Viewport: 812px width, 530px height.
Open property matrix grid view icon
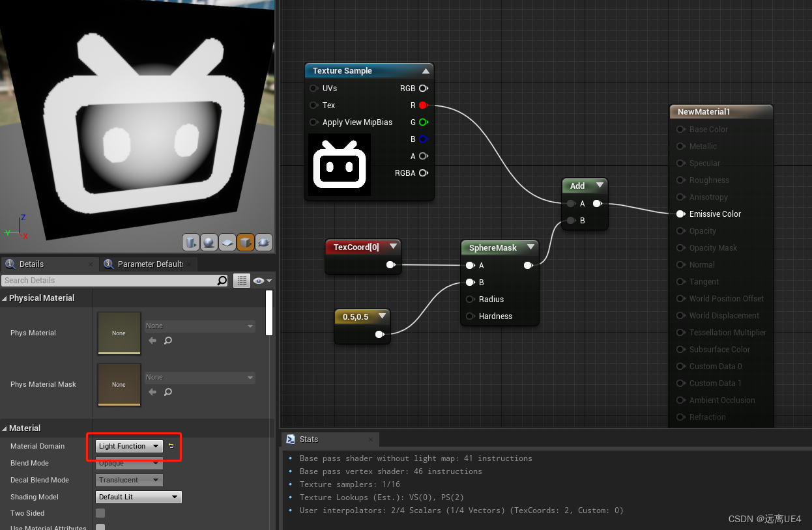242,281
